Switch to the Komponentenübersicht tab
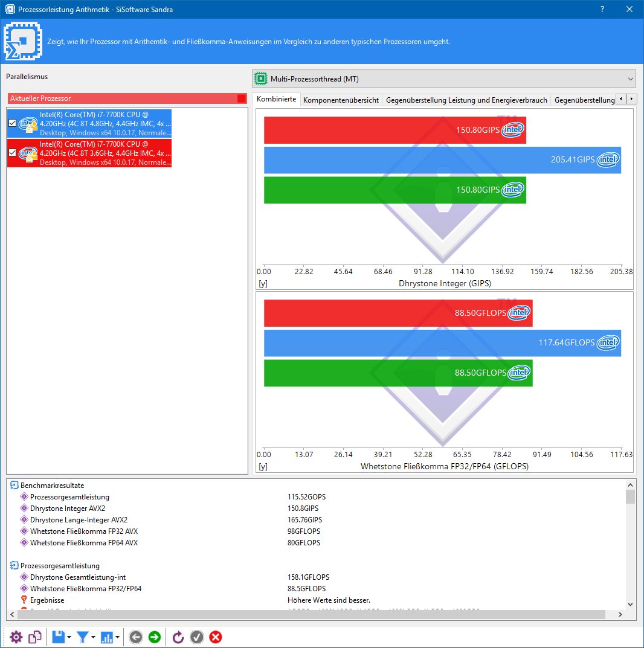Viewport: 644px width, 648px height. pyautogui.click(x=341, y=100)
